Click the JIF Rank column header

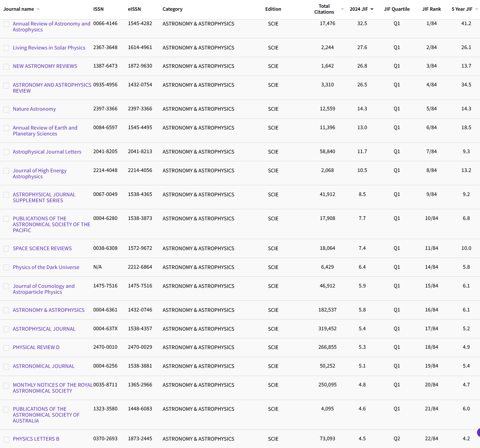(431, 9)
